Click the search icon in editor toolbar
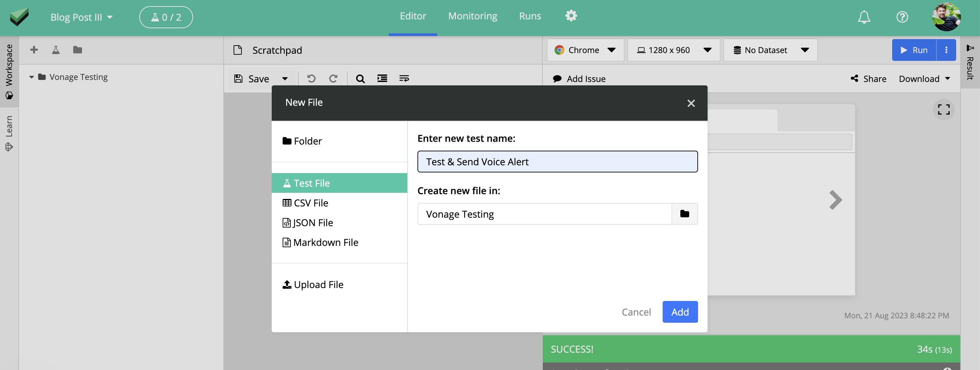Screen dimensions: 980x370 pos(360,79)
